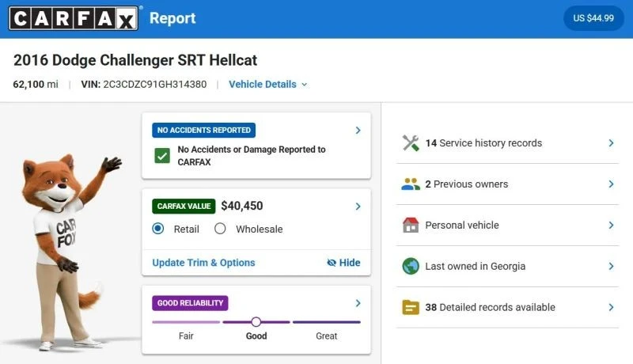Click the Good reliability label

[x=256, y=336]
